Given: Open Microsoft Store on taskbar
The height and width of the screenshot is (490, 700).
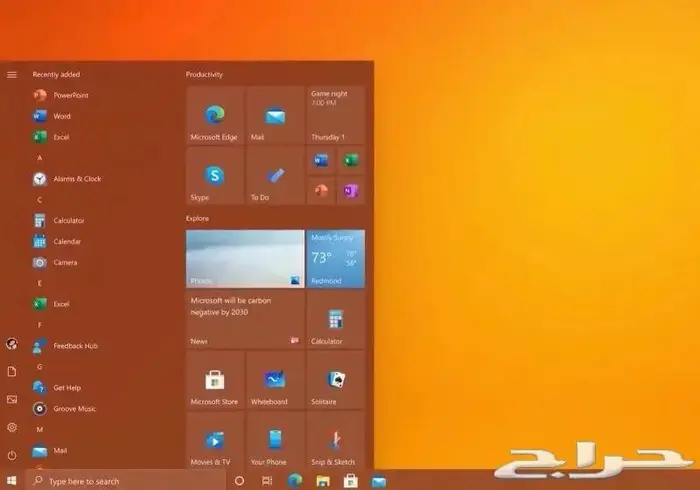Looking at the screenshot, I should (x=350, y=481).
